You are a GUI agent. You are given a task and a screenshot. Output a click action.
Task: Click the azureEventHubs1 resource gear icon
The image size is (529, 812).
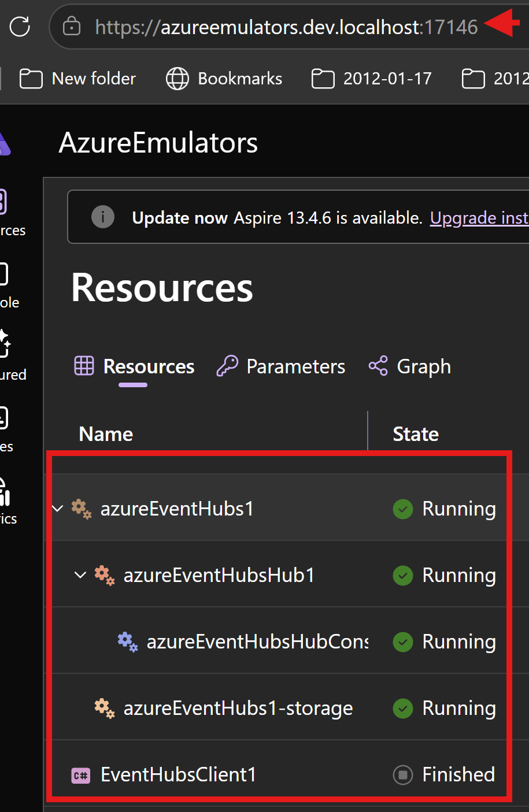pos(82,509)
